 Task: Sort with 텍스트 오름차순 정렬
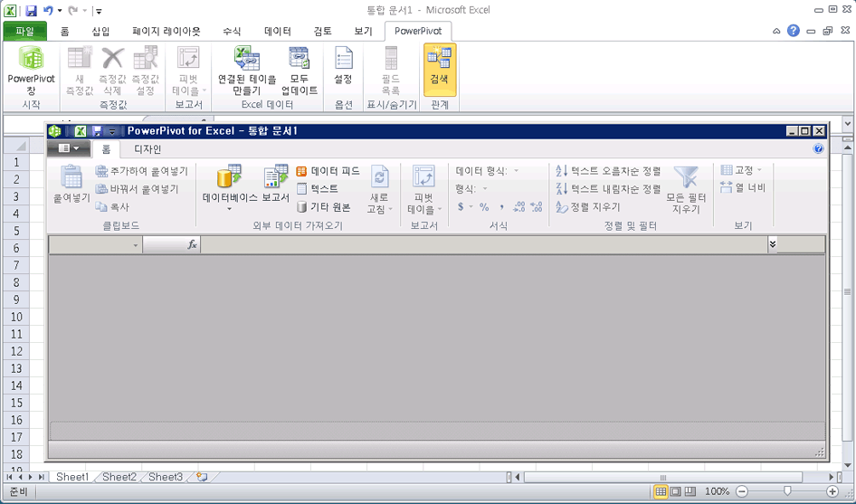608,171
